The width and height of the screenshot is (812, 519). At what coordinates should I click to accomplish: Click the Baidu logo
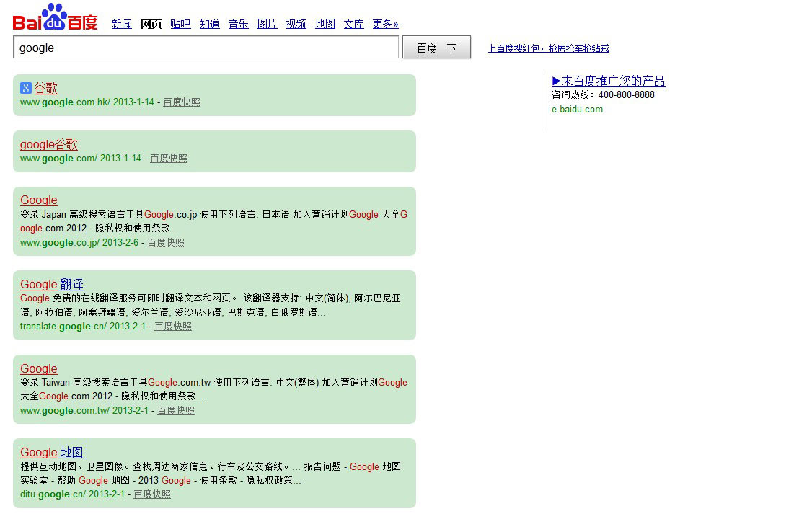(x=55, y=17)
